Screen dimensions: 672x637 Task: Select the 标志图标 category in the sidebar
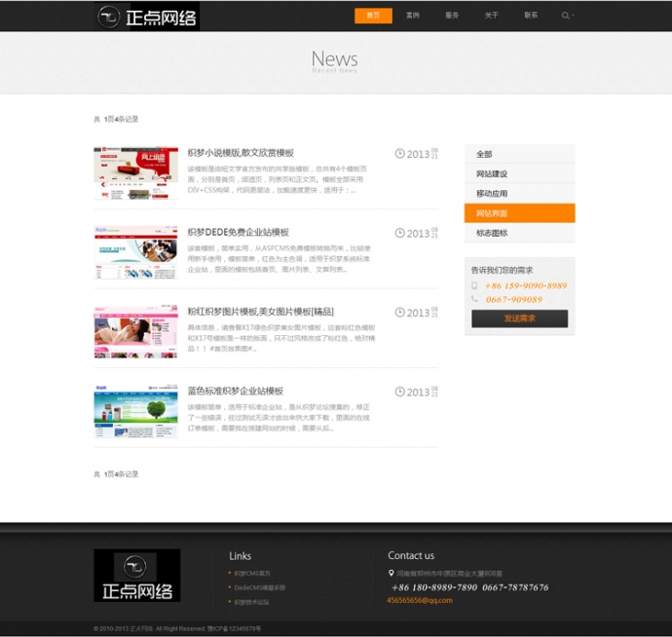point(519,233)
